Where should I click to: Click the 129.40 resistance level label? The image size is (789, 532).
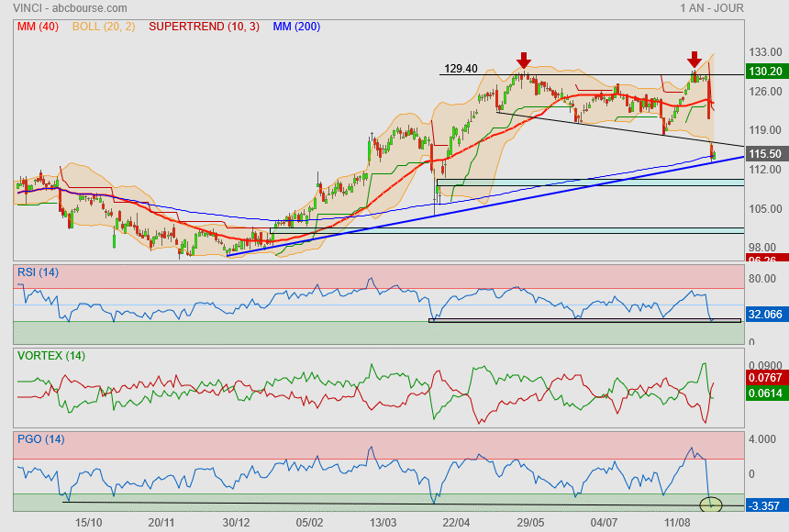tap(461, 68)
